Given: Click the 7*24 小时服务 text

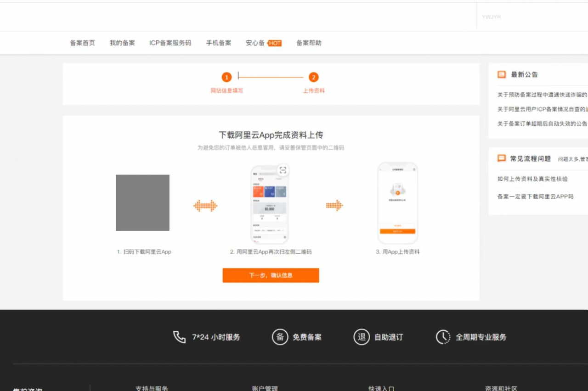Looking at the screenshot, I should click(x=216, y=337).
